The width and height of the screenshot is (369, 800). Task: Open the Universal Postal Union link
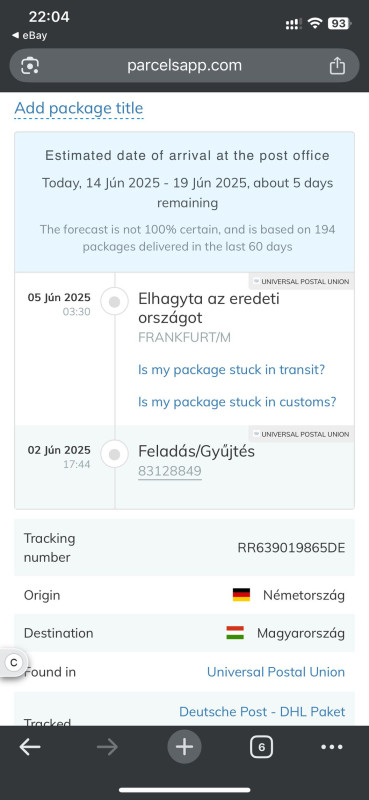point(276,672)
